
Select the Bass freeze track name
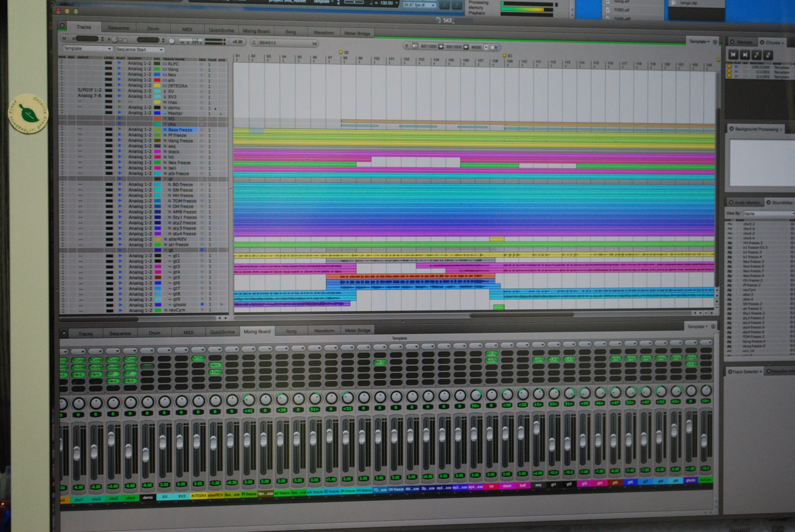(x=180, y=130)
